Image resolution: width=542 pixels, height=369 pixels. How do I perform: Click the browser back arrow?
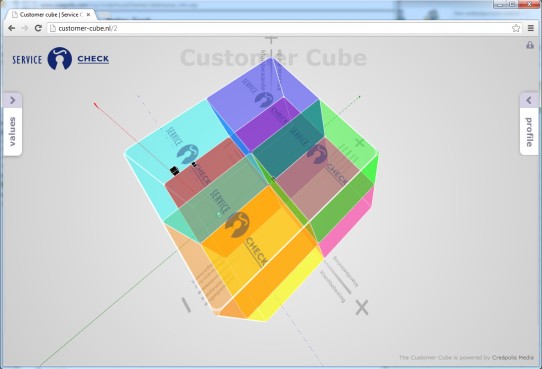[x=11, y=28]
